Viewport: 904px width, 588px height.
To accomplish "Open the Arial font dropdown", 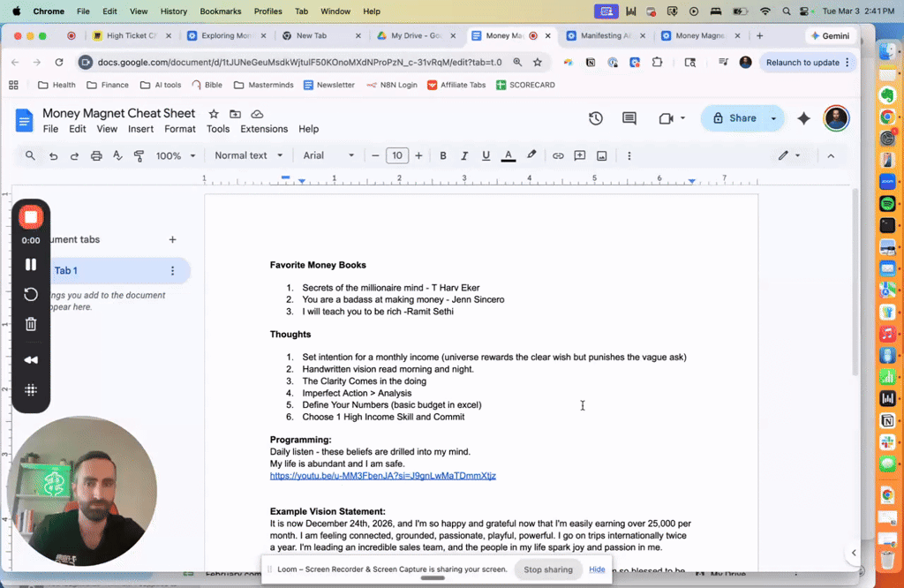I will pyautogui.click(x=328, y=155).
